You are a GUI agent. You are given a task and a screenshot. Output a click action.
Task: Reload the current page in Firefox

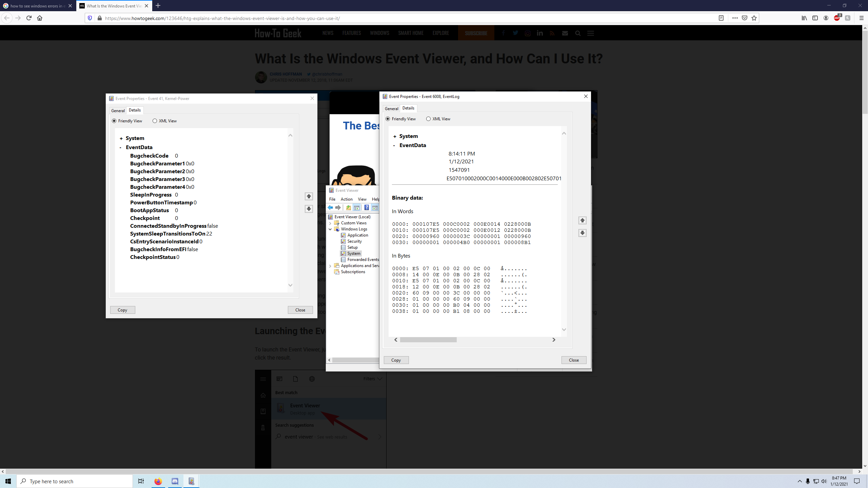pos(29,18)
